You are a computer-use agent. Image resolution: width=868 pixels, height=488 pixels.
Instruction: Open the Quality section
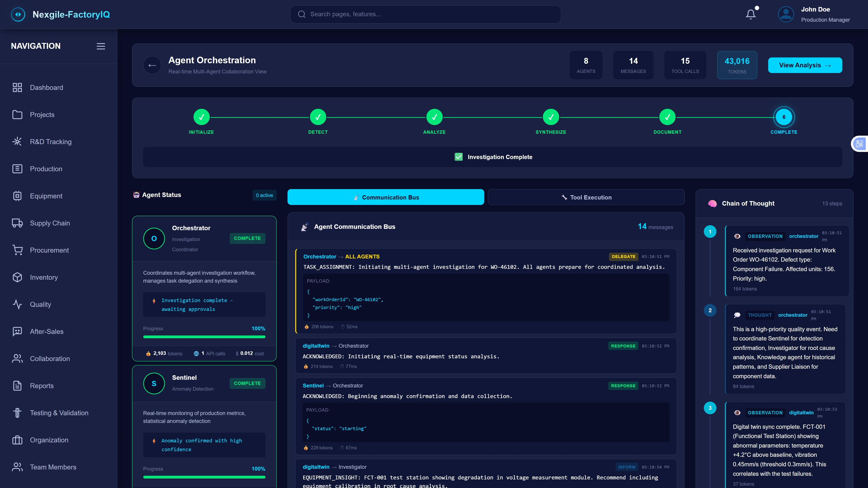click(40, 304)
